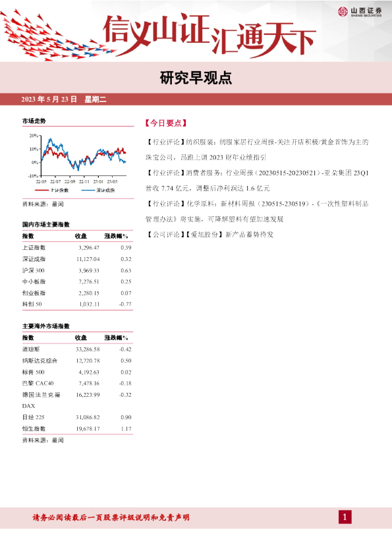Open the 爱旭股份 company comment entry
392x555 pixels.
[210, 234]
